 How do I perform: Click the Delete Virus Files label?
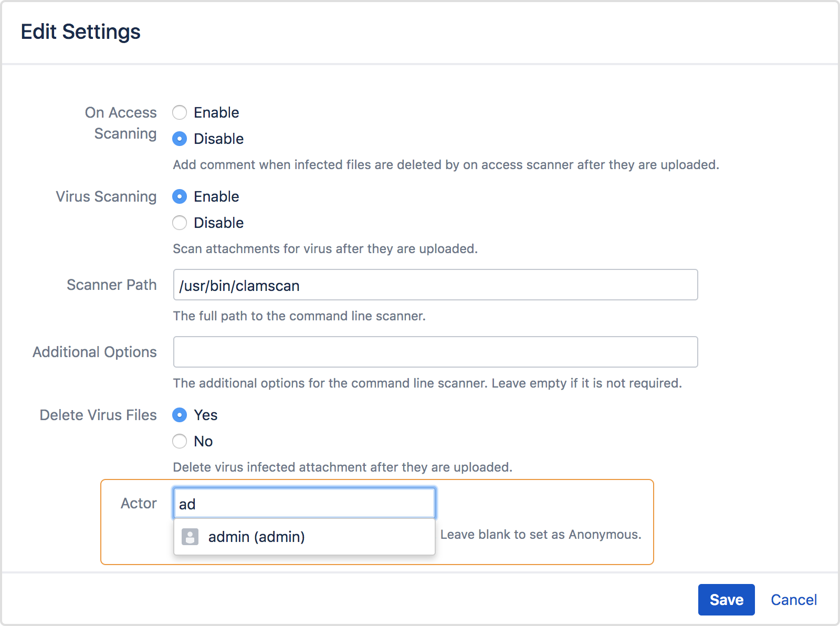point(98,415)
